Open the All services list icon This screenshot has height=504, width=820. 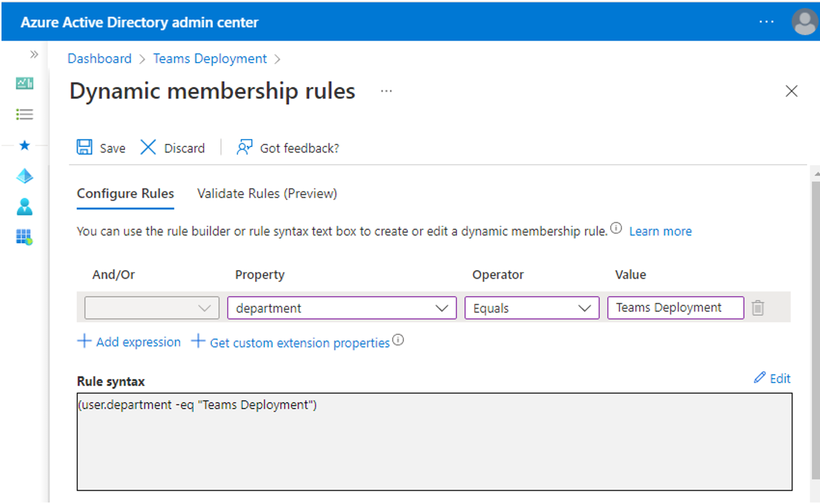(24, 114)
